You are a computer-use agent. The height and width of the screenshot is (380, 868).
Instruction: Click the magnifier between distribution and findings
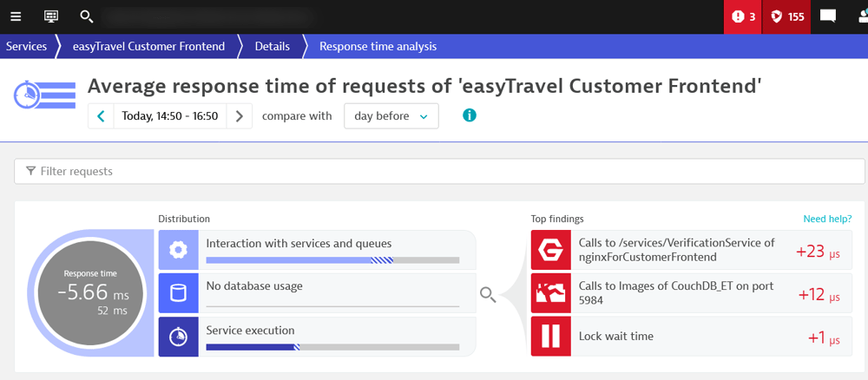click(488, 294)
